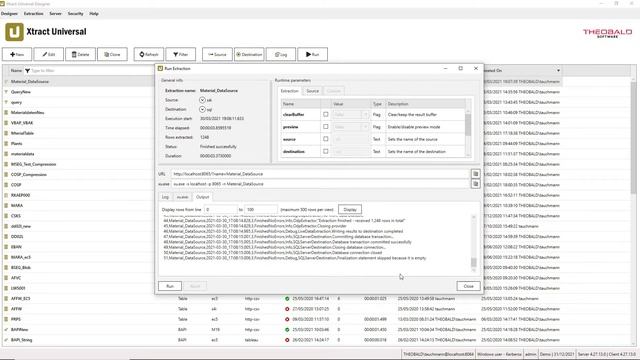Open the clearBuffer value dropdown

pyautogui.click(x=365, y=115)
